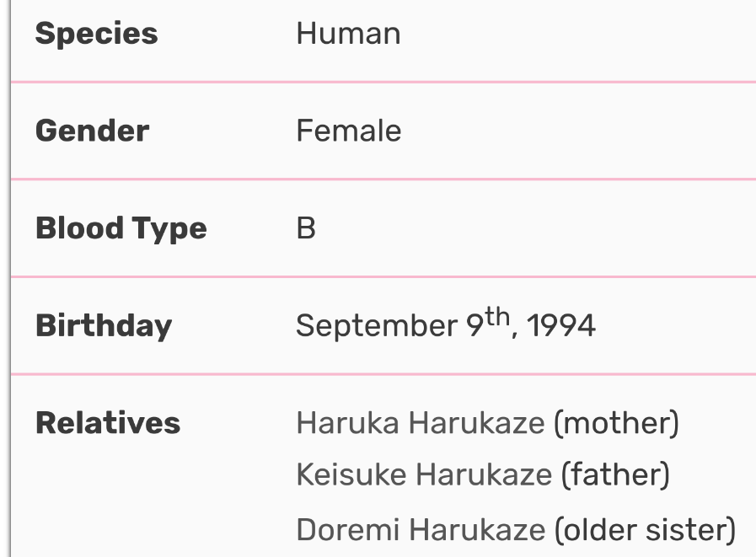Follow the Doremi Harukaze link
This screenshot has width=756, height=557.
pyautogui.click(x=421, y=530)
